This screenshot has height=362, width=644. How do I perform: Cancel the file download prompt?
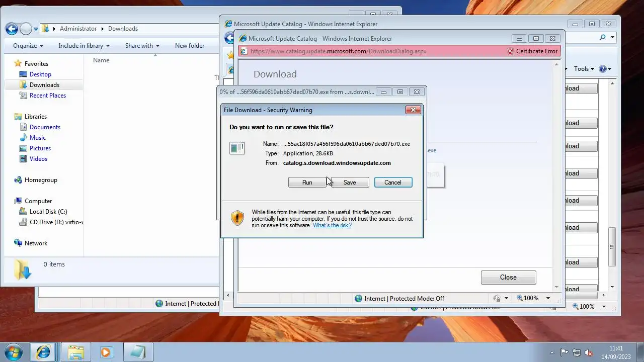pyautogui.click(x=393, y=183)
